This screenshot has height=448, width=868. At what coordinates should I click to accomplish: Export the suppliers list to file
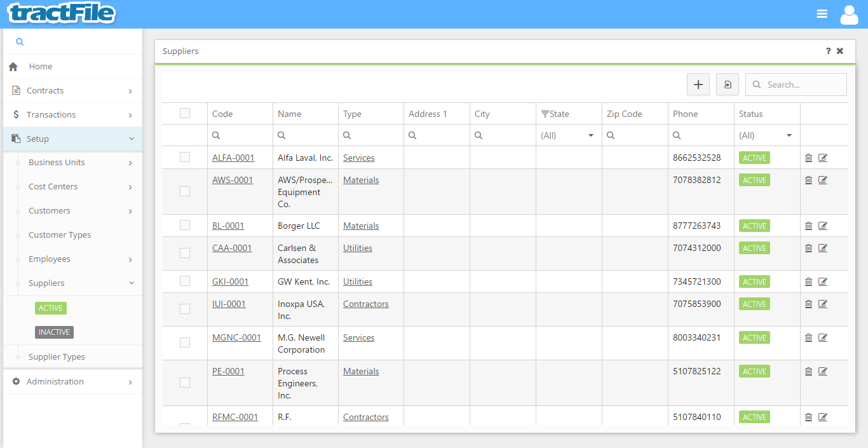coord(728,85)
